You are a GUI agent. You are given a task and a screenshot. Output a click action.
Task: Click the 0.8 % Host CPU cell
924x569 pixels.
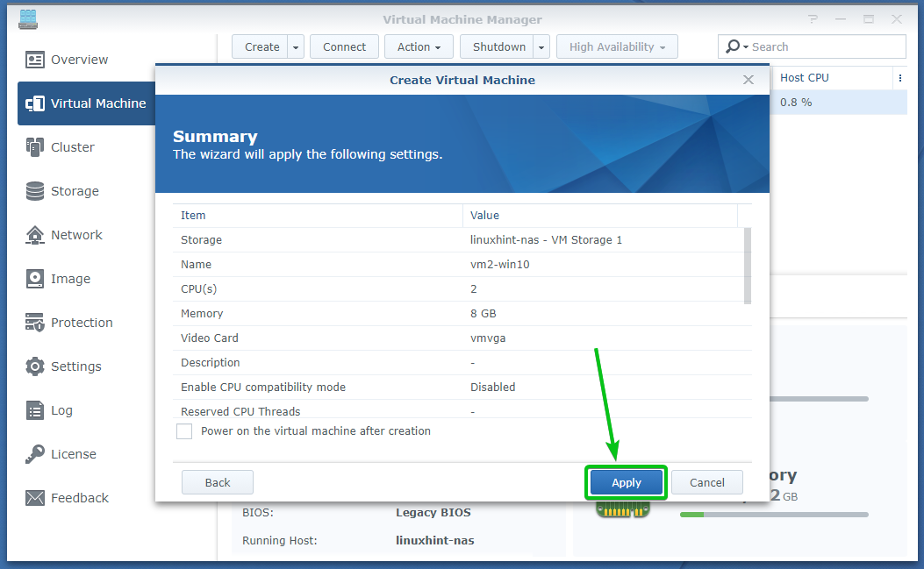pos(796,103)
